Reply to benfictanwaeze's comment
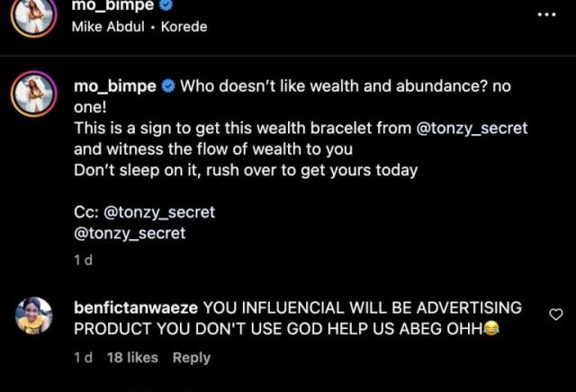 pos(192,358)
